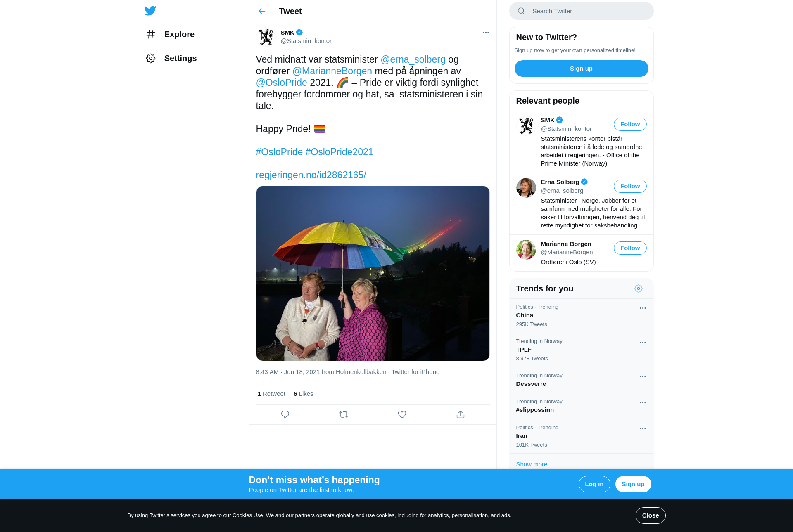Open the TPLF trend

click(x=581, y=350)
